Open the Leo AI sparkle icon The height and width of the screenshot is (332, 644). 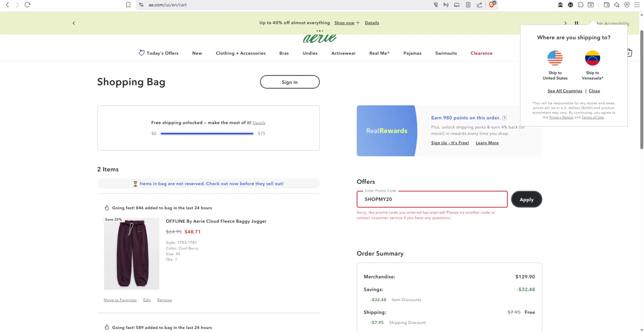point(617,5)
